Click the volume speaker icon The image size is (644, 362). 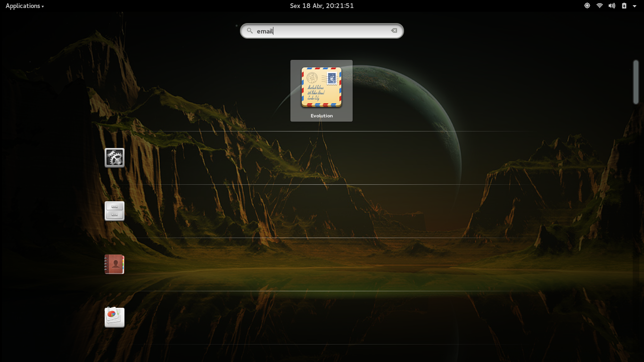pos(612,6)
